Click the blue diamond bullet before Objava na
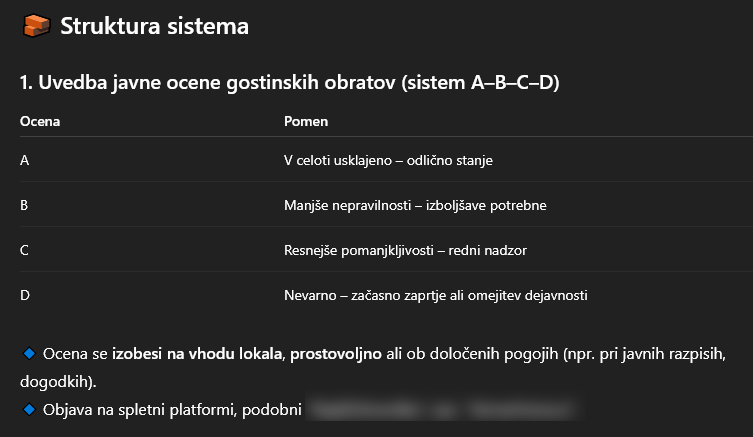Screen dimensions: 753x437 click(x=29, y=410)
